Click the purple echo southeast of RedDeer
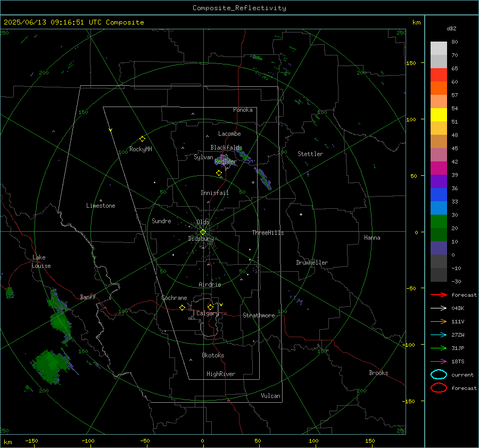Screen dimensions: 479x448 pyautogui.click(x=263, y=178)
